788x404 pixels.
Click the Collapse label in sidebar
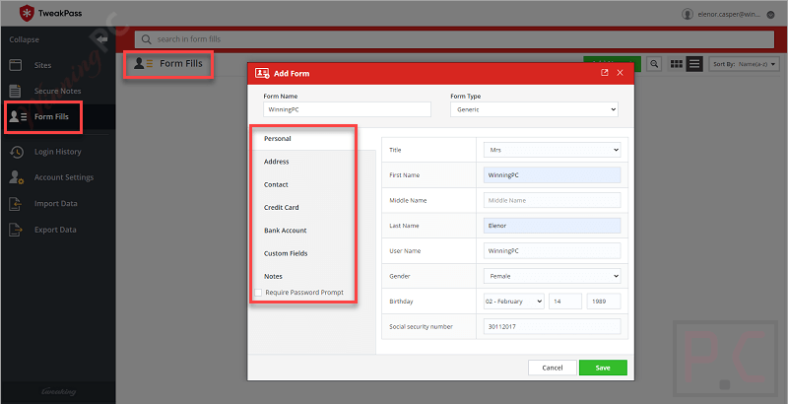[24, 39]
